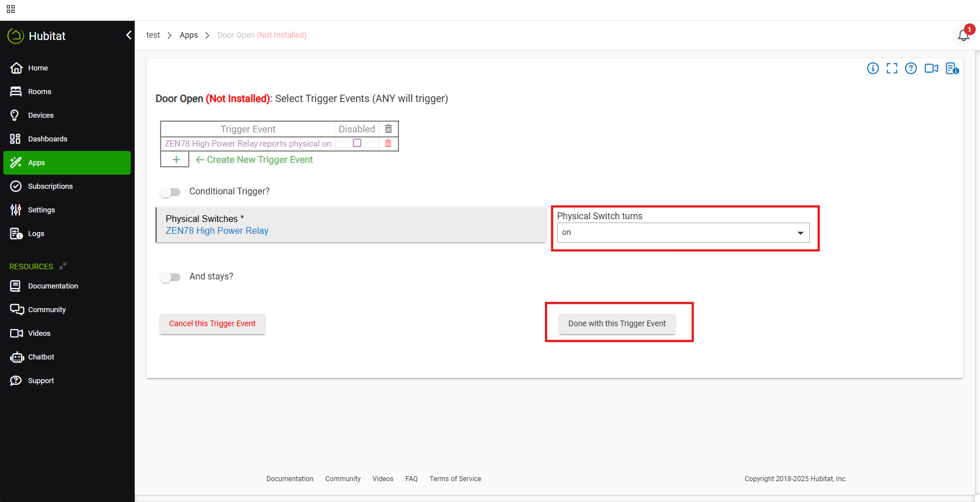
Task: Click the trash icon in table header
Action: pyautogui.click(x=388, y=129)
